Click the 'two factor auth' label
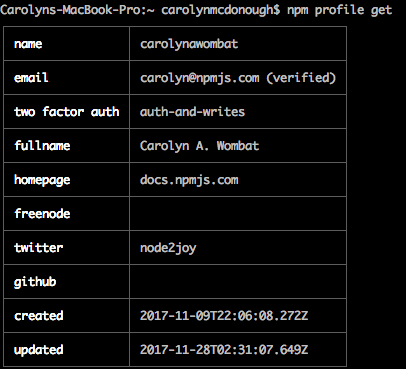Image resolution: width=406 pixels, height=369 pixels. click(66, 112)
